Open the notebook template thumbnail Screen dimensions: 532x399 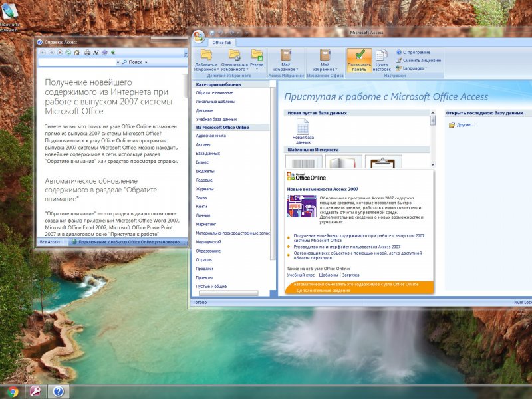344,162
